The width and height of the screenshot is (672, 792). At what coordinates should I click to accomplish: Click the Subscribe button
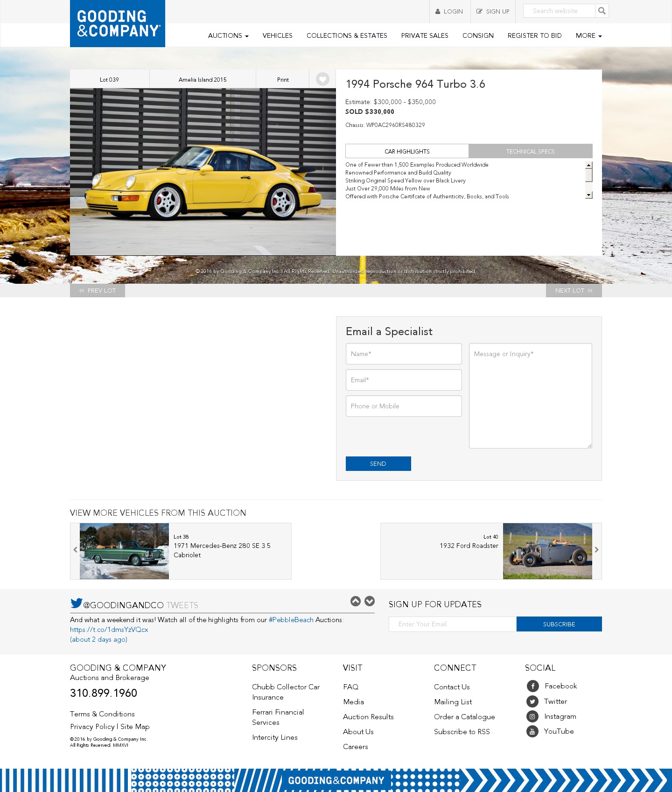point(559,624)
